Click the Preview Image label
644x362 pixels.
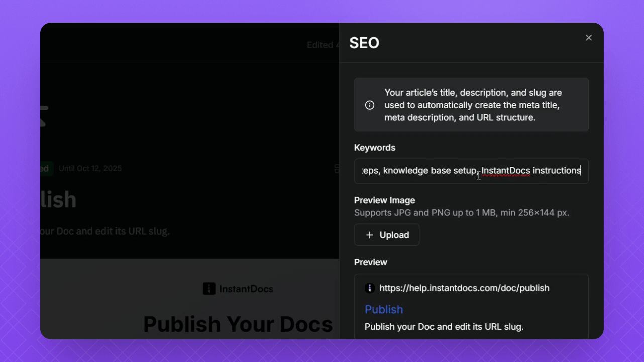tap(384, 200)
